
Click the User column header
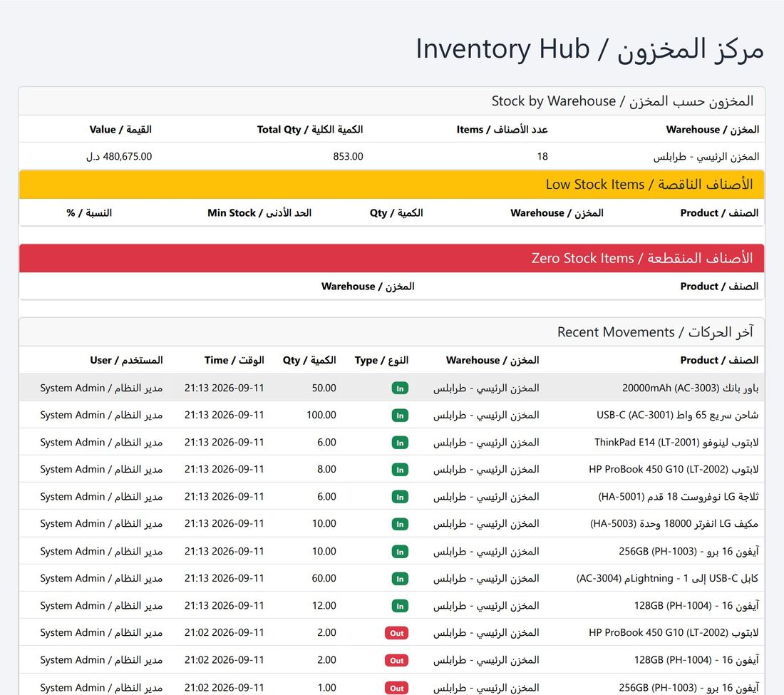coord(126,360)
